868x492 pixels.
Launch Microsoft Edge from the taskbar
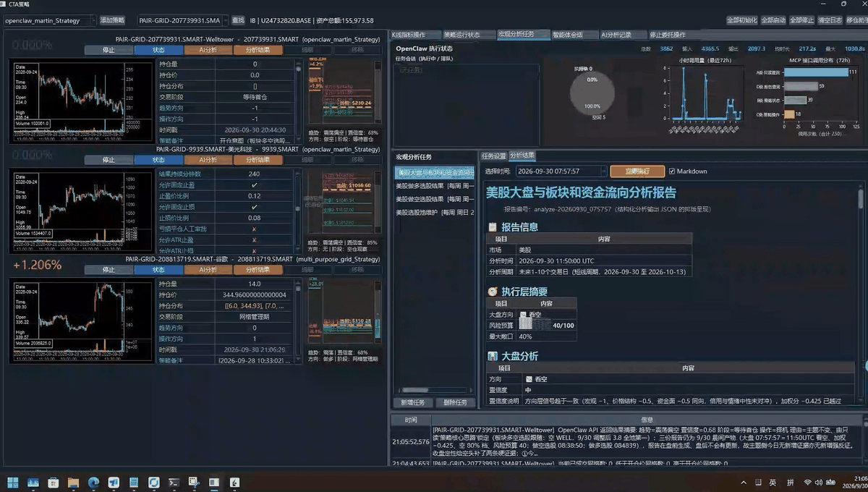[93, 482]
